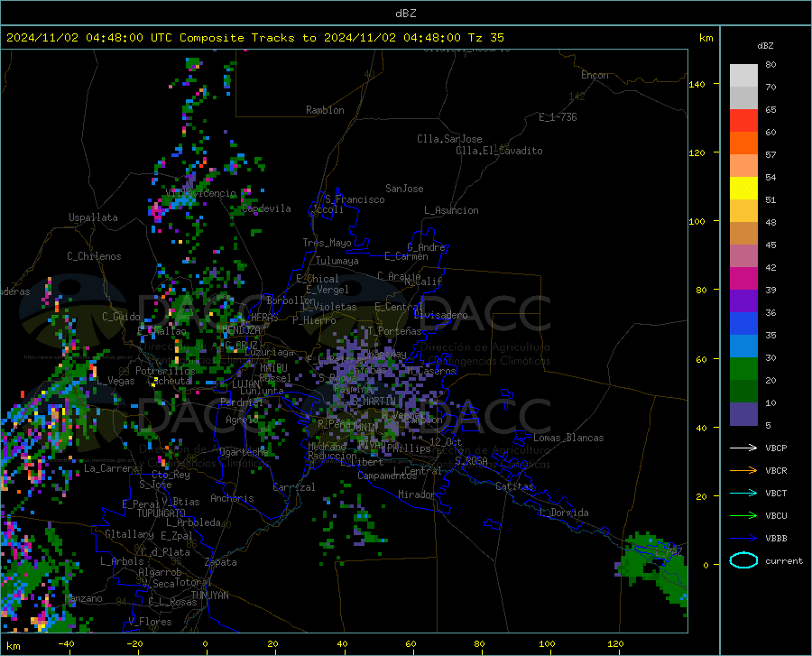The width and height of the screenshot is (812, 656).
Task: Click the magenta 42 dBZ color swatch
Action: pos(743,278)
